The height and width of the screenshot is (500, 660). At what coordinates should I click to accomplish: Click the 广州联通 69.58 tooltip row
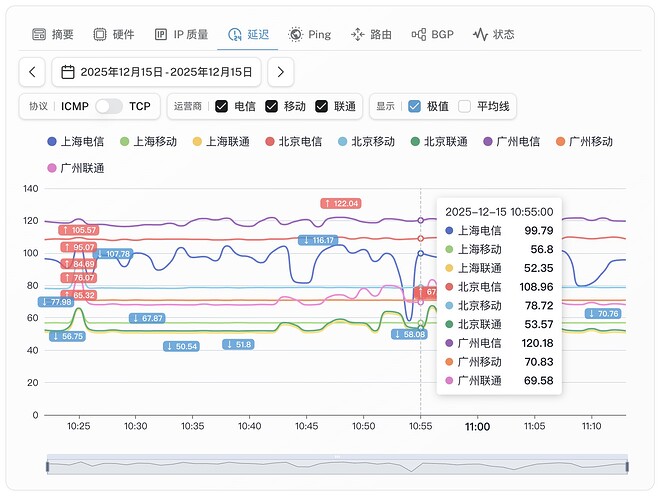499,381
